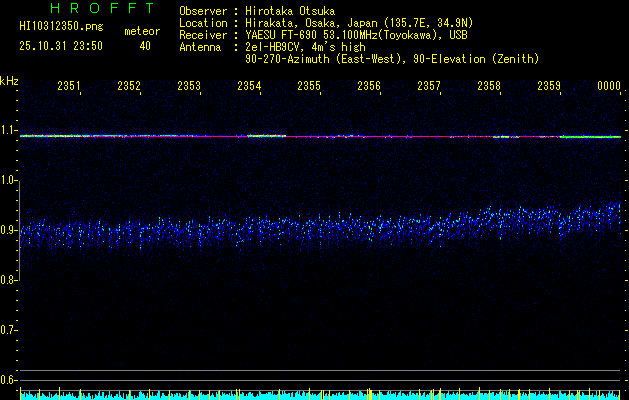Click the meteor count label
Viewport: 629px width, 400px height.
coord(141,32)
